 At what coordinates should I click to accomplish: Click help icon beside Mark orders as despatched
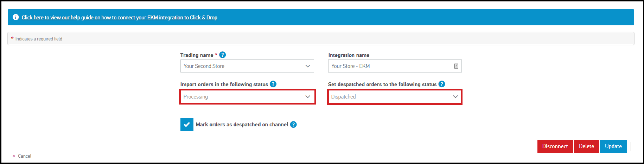click(x=293, y=125)
